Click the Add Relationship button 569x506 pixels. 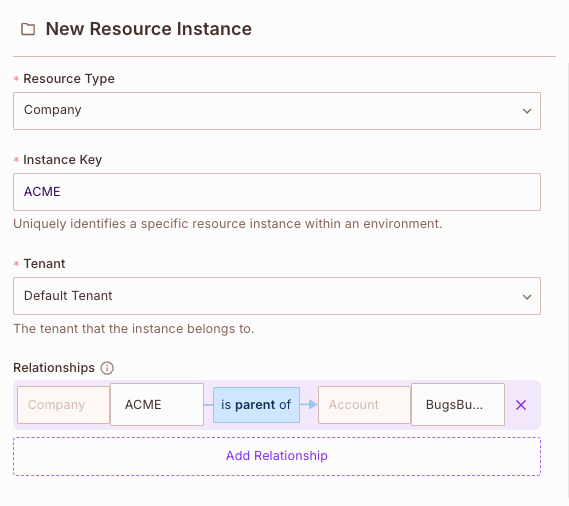click(277, 456)
